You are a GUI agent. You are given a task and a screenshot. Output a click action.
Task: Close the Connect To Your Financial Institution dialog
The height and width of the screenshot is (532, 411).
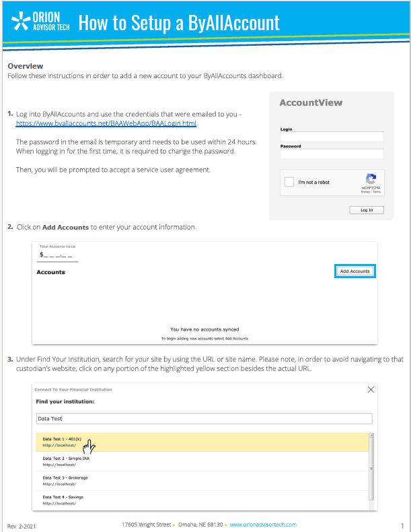[x=371, y=389]
